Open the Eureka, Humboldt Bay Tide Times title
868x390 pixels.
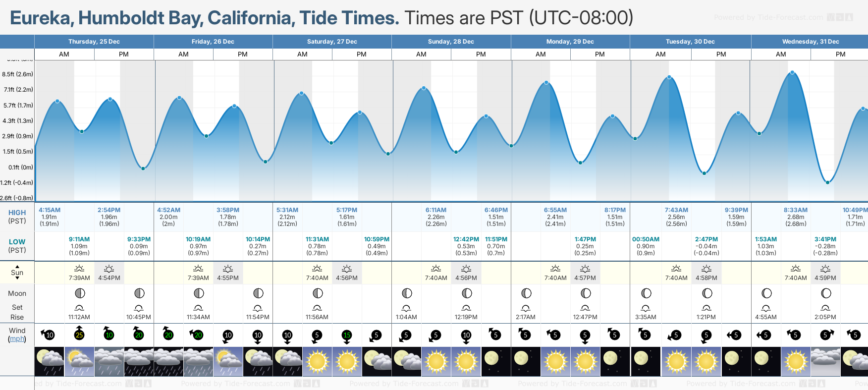click(204, 18)
